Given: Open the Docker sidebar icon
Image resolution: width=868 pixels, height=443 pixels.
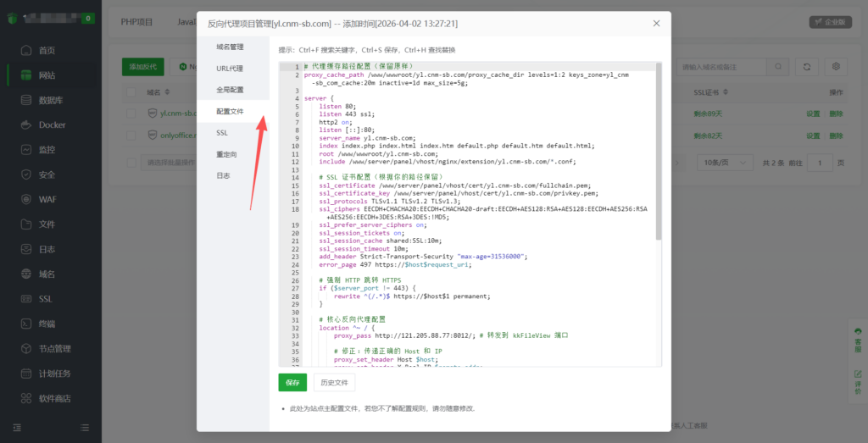Looking at the screenshot, I should point(26,125).
